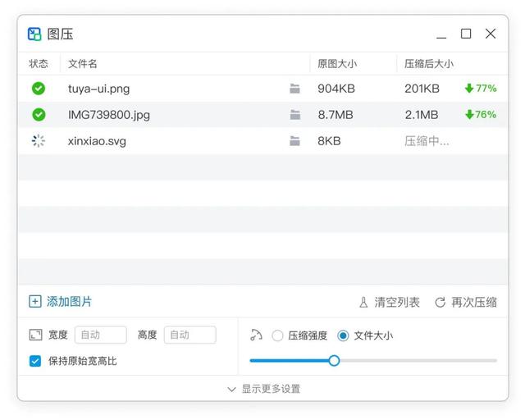
Task: Open folder for xinxiao.svg
Action: pos(294,140)
